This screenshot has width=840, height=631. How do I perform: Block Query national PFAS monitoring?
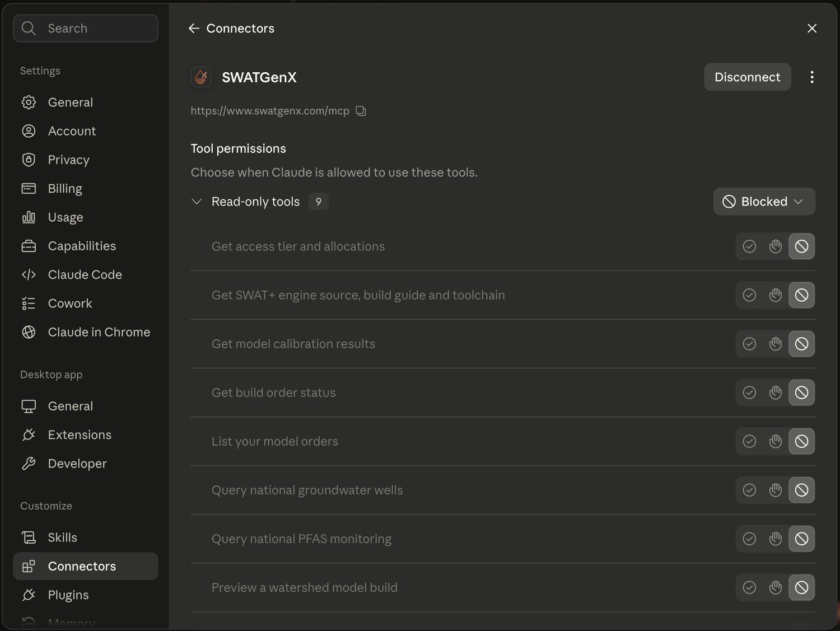pyautogui.click(x=801, y=539)
